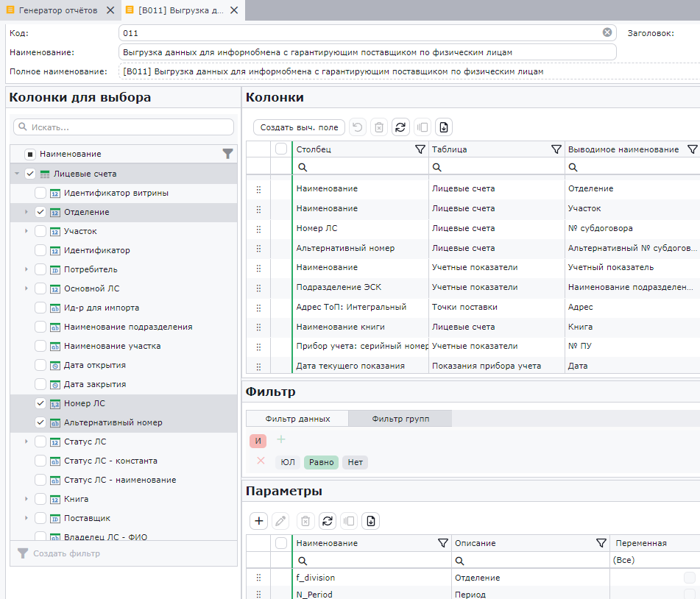The image size is (700, 599).
Task: Click the ЮЛ field tag in filter
Action: [x=288, y=462]
